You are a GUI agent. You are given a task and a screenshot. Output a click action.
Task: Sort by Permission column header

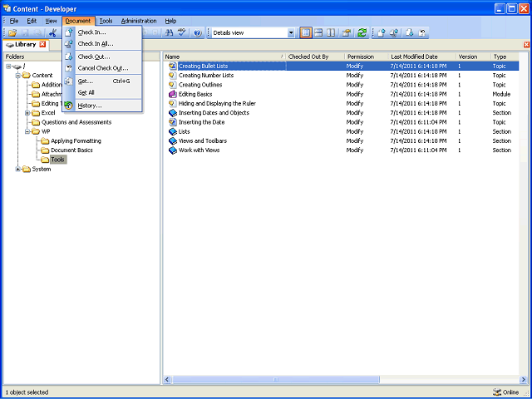coord(367,57)
